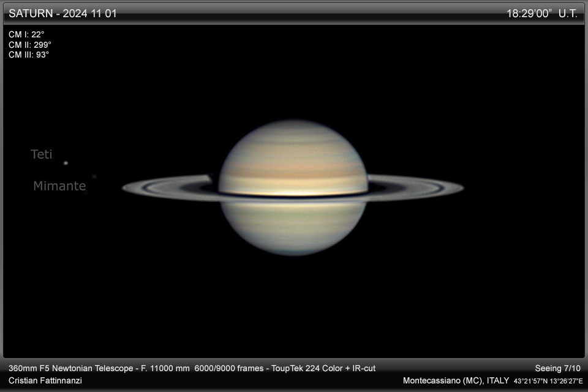The height and width of the screenshot is (392, 588).
Task: Click the "Teti" moon label
Action: [41, 154]
